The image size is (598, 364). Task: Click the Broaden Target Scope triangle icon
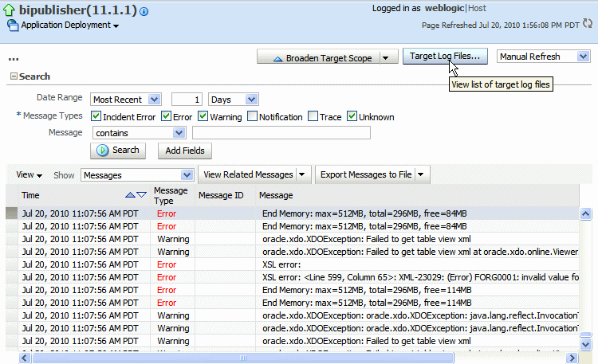(x=278, y=59)
